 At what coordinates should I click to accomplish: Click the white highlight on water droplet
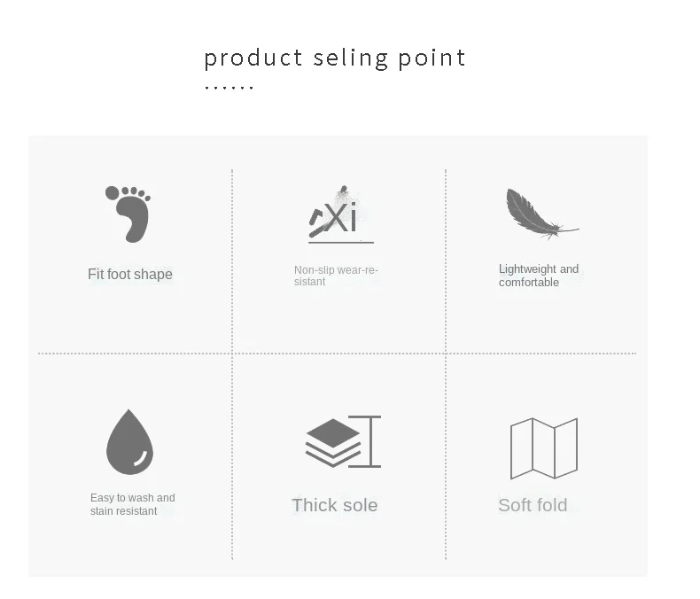click(x=141, y=459)
